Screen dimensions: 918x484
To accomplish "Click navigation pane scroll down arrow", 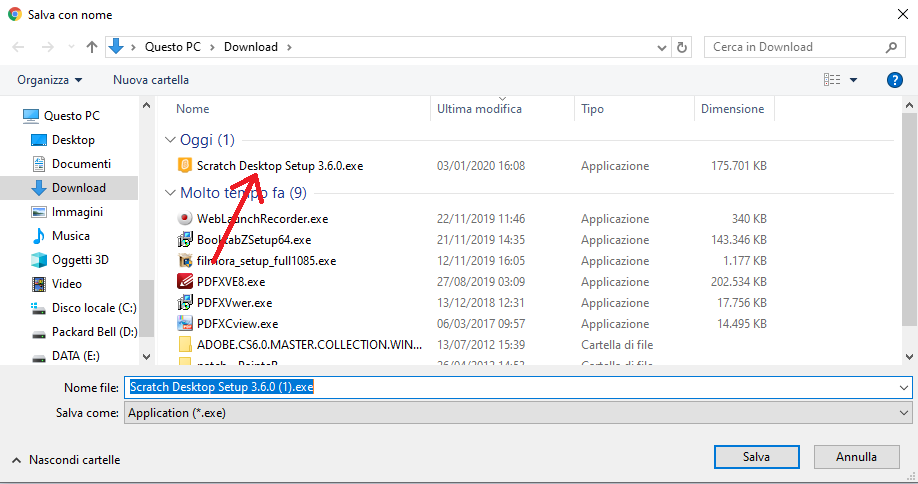I will (x=146, y=356).
